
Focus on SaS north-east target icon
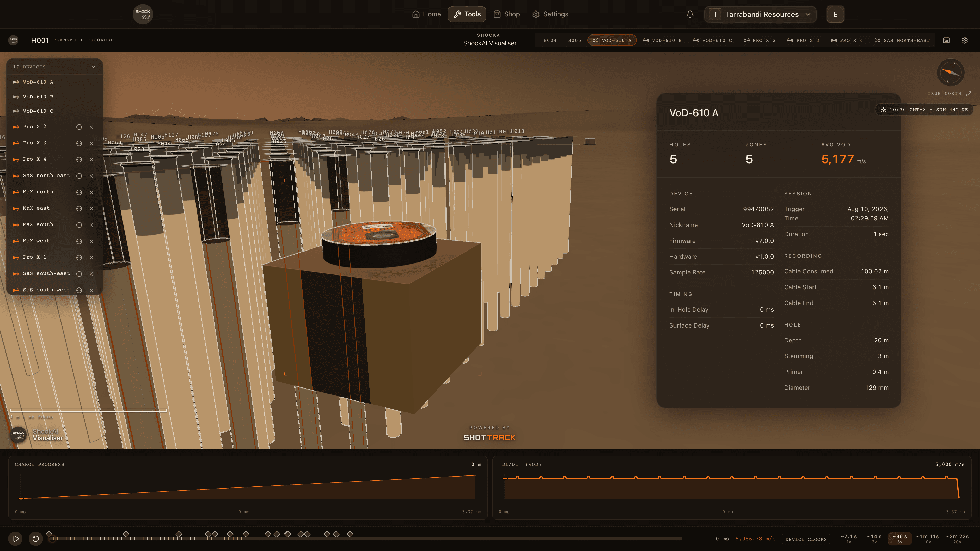(x=79, y=176)
